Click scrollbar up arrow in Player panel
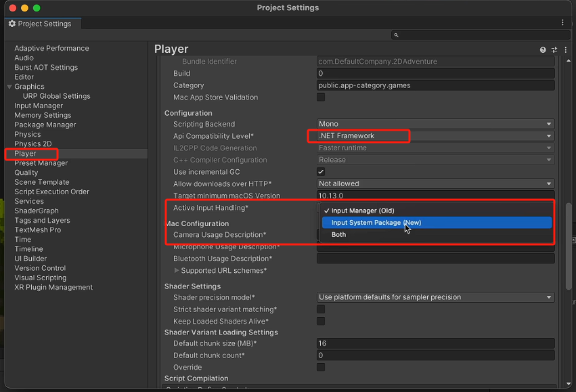 click(x=569, y=60)
